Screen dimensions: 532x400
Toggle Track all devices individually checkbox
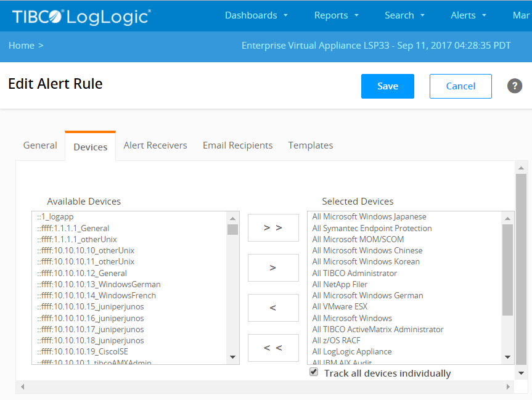tap(314, 372)
